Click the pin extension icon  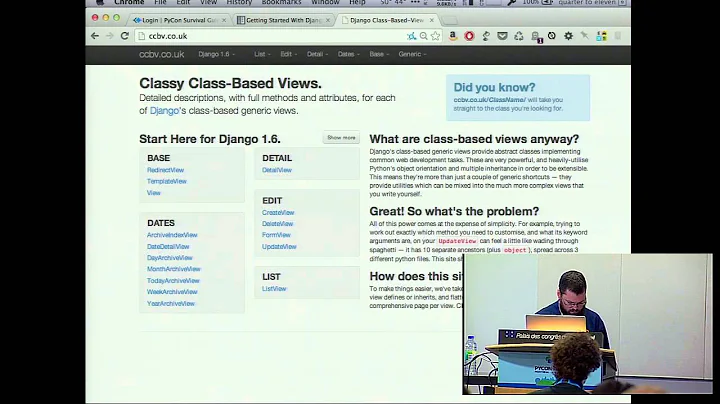click(x=585, y=36)
